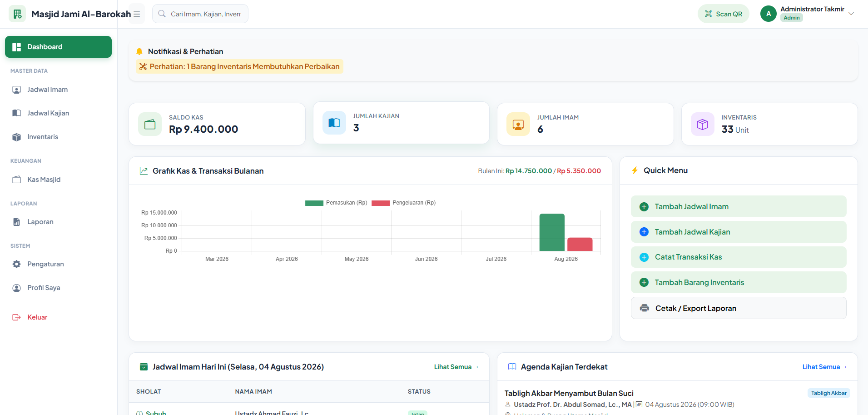Click the blue plus icon beside Tambah Jadwal Kajian
Image resolution: width=868 pixels, height=415 pixels.
(x=644, y=232)
